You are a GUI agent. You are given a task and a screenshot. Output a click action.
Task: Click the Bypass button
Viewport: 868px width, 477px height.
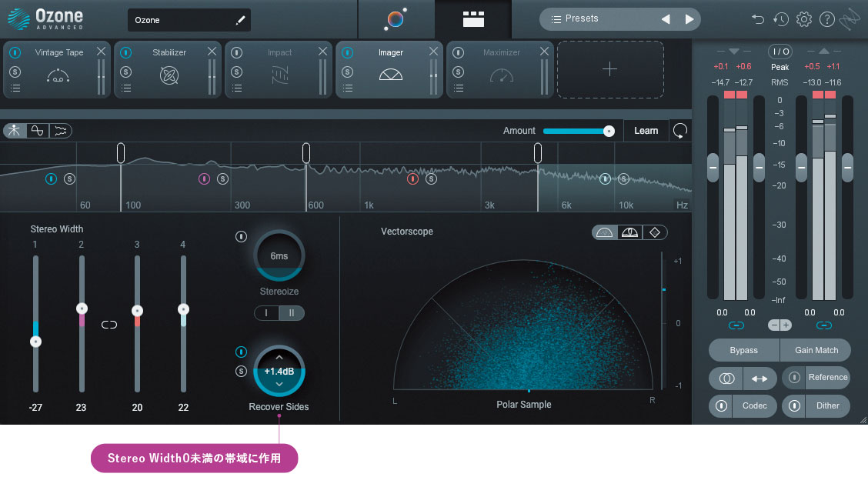click(743, 350)
